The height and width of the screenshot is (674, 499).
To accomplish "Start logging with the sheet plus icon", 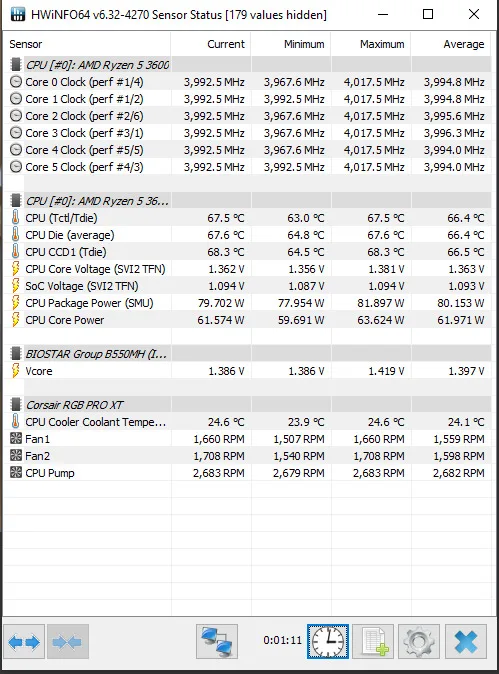I will pyautogui.click(x=373, y=642).
